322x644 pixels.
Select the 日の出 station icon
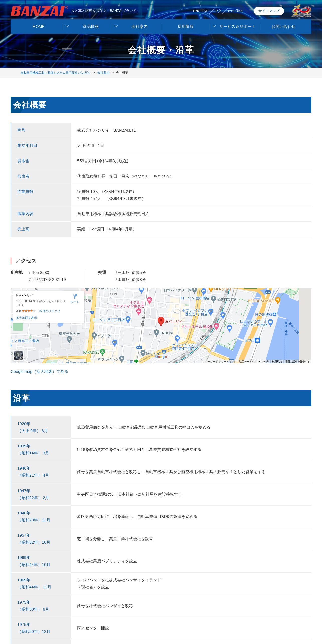[257, 340]
